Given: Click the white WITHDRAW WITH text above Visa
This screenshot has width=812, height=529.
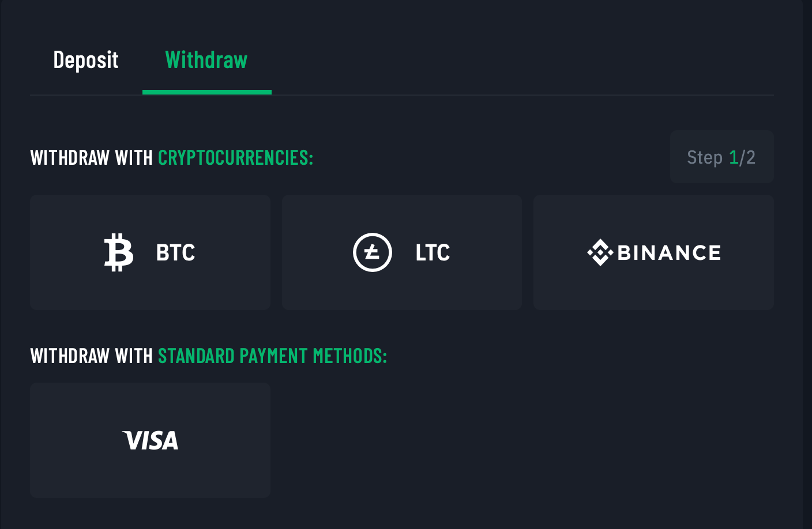Looking at the screenshot, I should 91,356.
